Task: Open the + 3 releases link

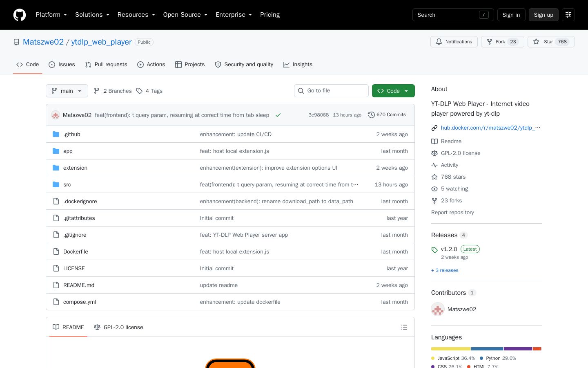Action: pos(445,270)
